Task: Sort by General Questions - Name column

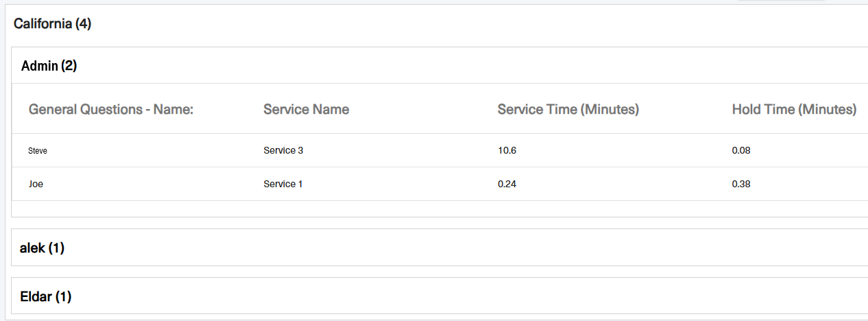Action: coord(111,109)
